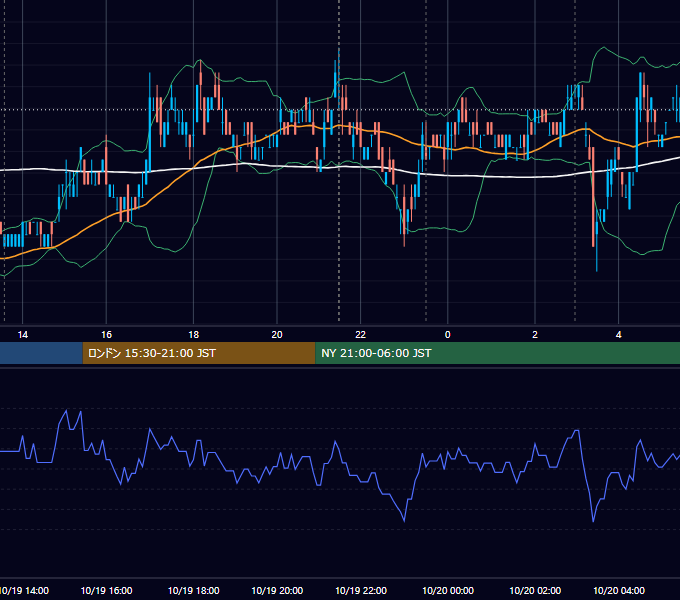
Task: Click hour label 4 on price chart axis
Action: click(x=618, y=334)
